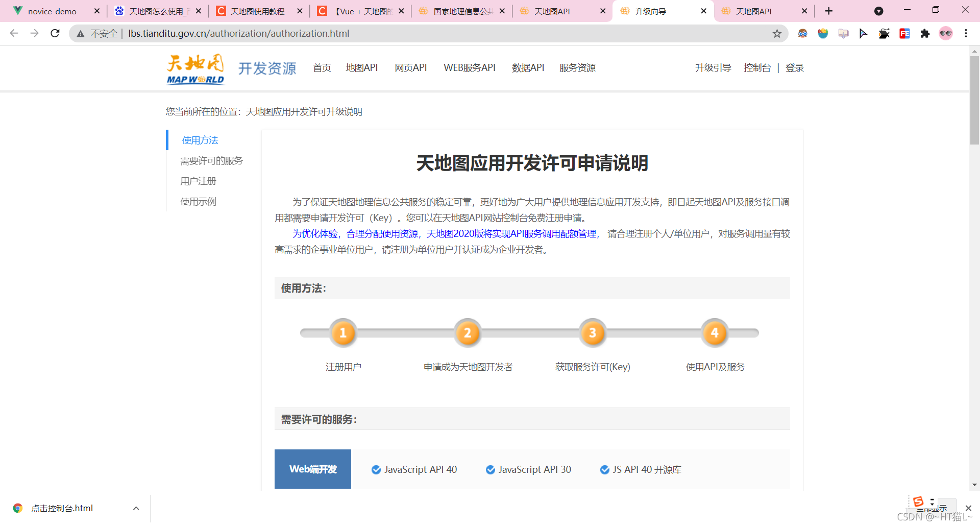The height and width of the screenshot is (526, 980).
Task: Switch to the Vue + 天地图 tab
Action: coord(360,11)
